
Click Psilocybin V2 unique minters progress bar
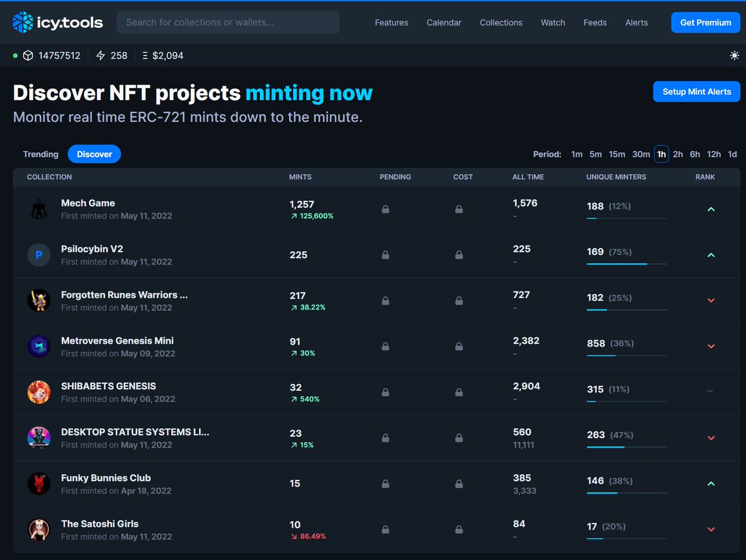[x=627, y=264]
